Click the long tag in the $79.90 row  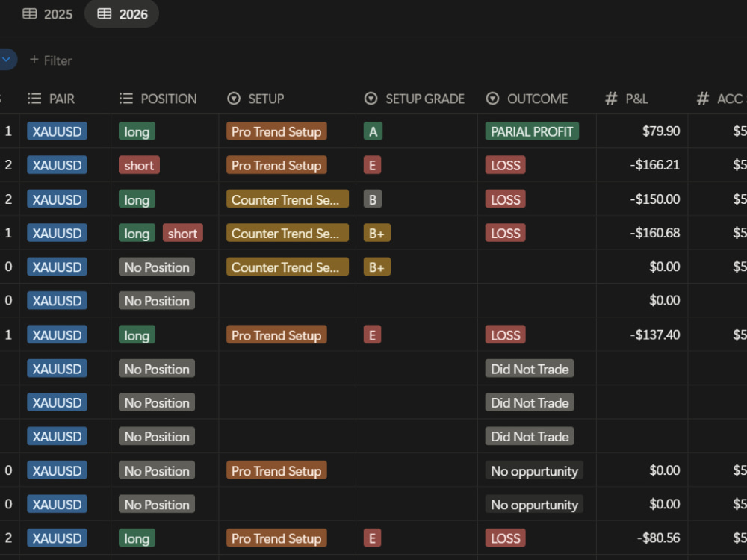(x=137, y=131)
